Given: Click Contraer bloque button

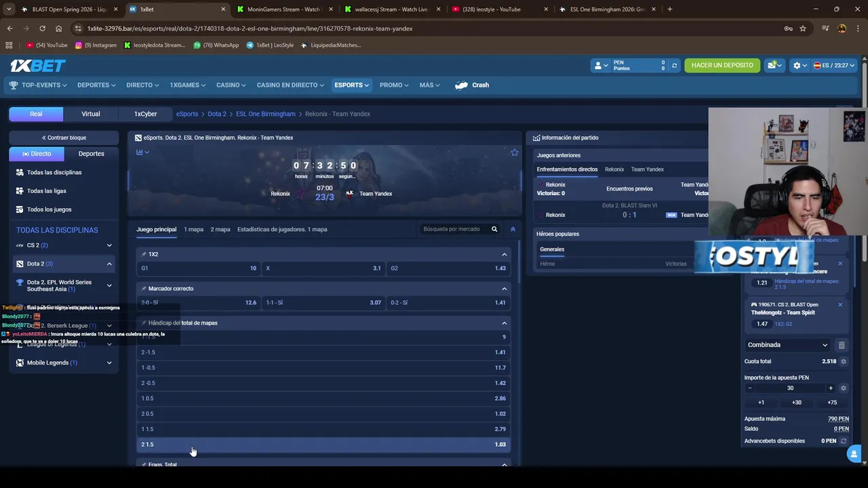Looking at the screenshot, I should [64, 138].
